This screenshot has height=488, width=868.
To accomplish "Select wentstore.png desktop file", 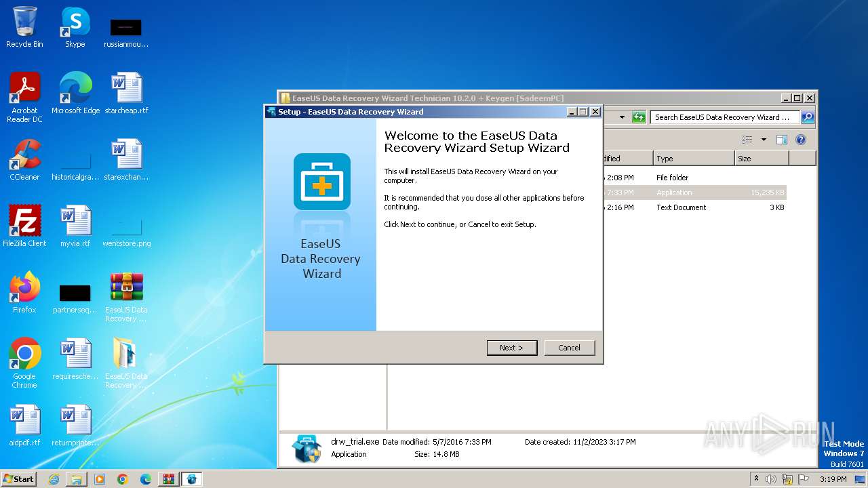I will point(126,231).
